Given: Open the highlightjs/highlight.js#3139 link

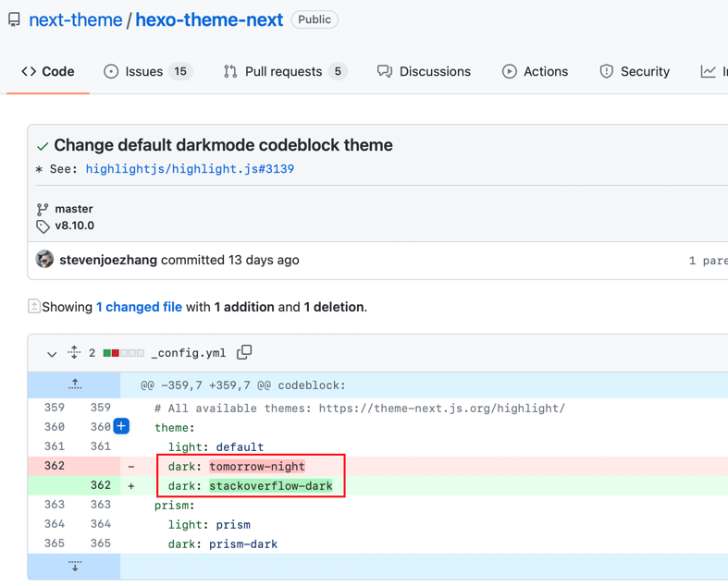Looking at the screenshot, I should [x=190, y=169].
